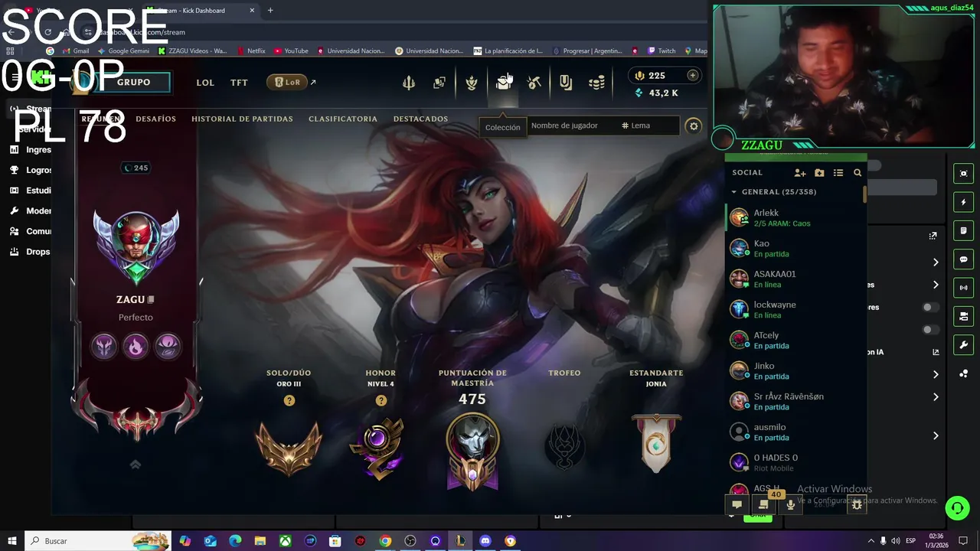This screenshot has height=551, width=980.
Task: Expand first chevron row in Kick dashboard panel
Action: [x=936, y=262]
